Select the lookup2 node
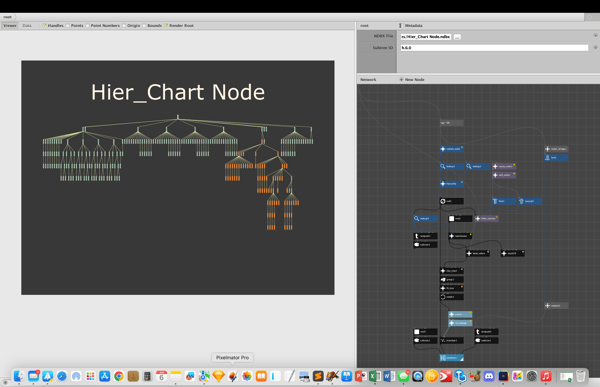 (478, 167)
